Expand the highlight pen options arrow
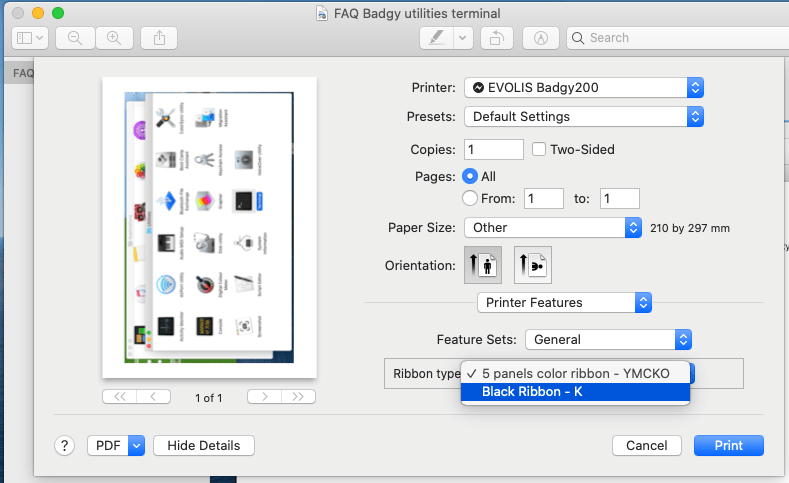 click(463, 38)
